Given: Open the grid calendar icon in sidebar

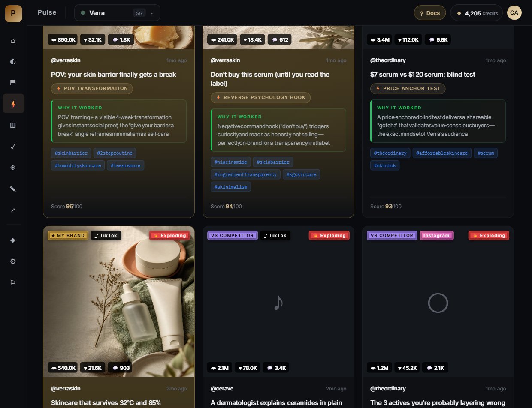Looking at the screenshot, I should 13,125.
